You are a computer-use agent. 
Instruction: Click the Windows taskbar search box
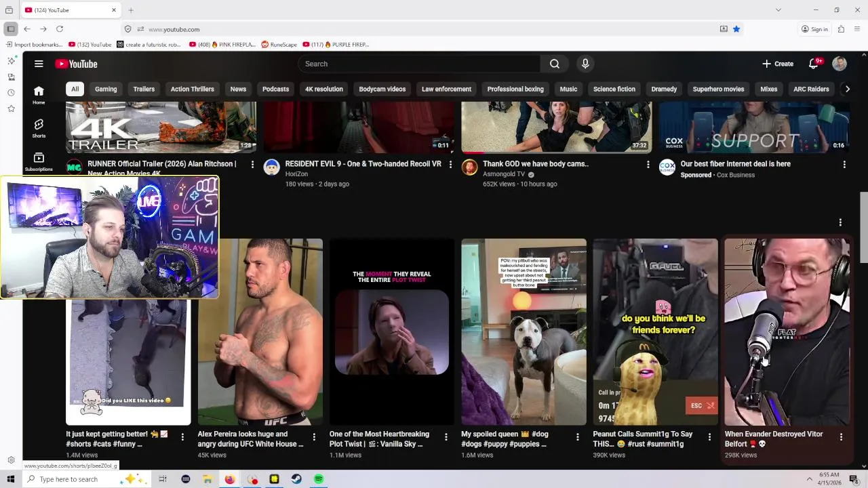(x=87, y=479)
